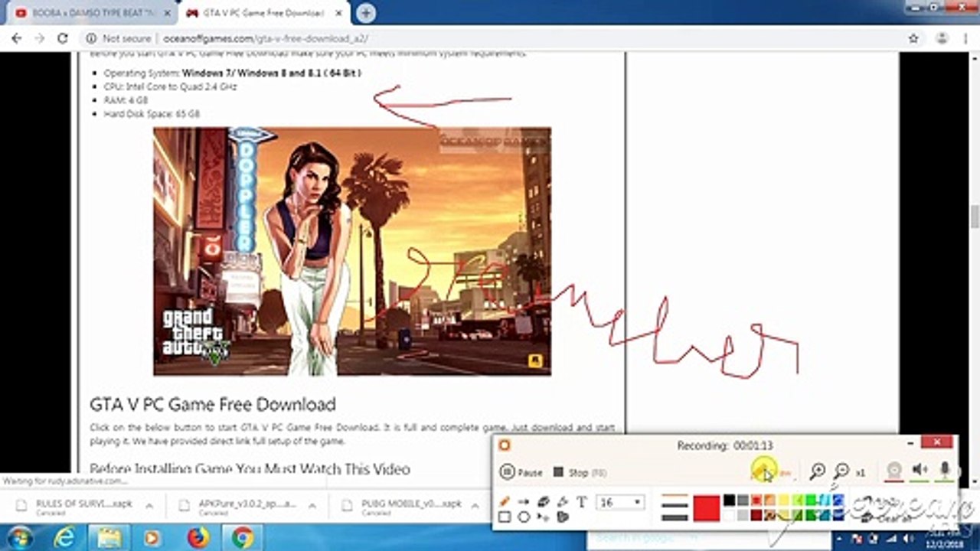Image resolution: width=980 pixels, height=551 pixels.
Task: Click the 'Hard Disk Space: 65 GB' requirement
Action: tap(152, 114)
